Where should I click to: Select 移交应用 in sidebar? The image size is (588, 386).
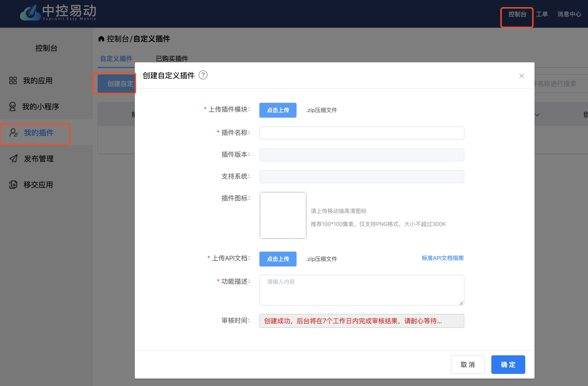click(46, 185)
